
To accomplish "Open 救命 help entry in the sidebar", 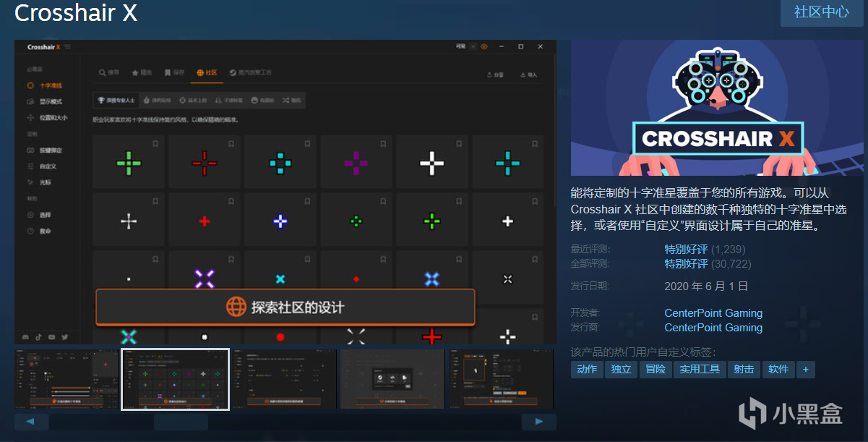I will (40, 231).
